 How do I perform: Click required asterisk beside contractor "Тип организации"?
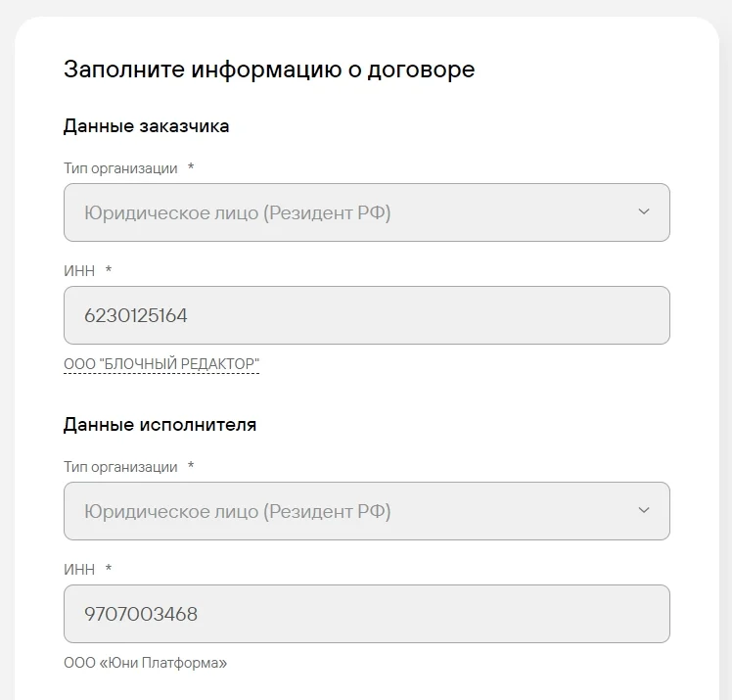point(191,467)
